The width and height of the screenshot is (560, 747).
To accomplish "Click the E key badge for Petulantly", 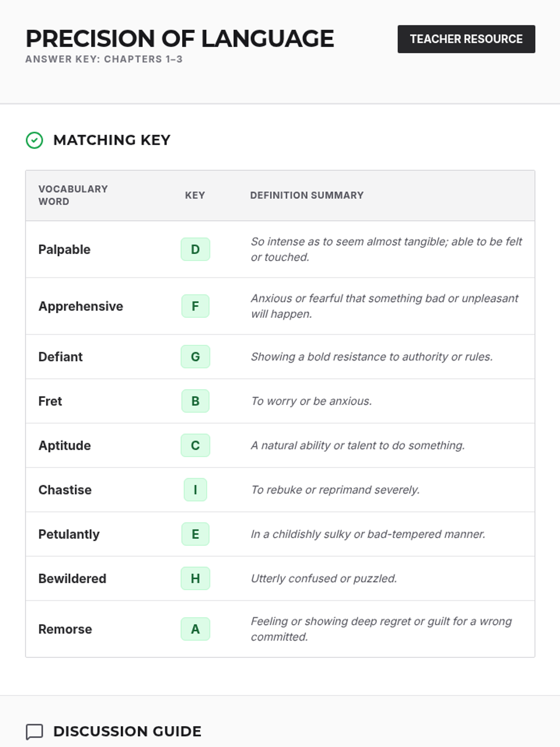I will (195, 534).
